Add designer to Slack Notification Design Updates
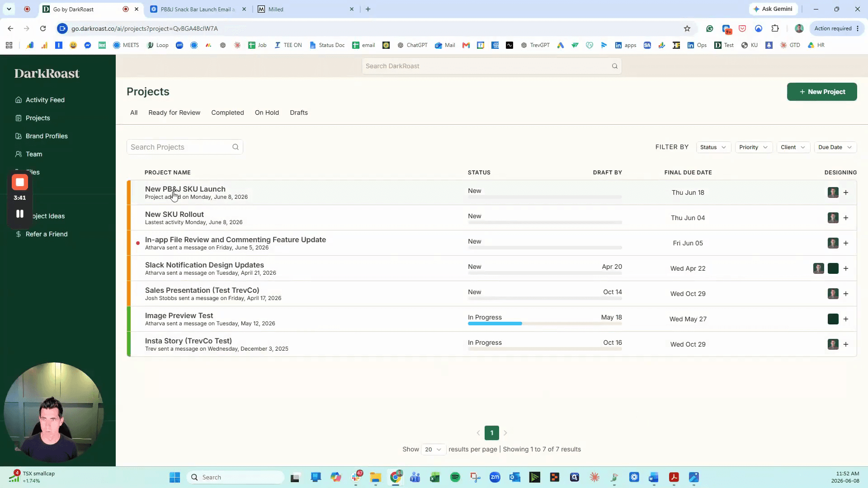Screen dimensions: 868x488 tap(846, 268)
